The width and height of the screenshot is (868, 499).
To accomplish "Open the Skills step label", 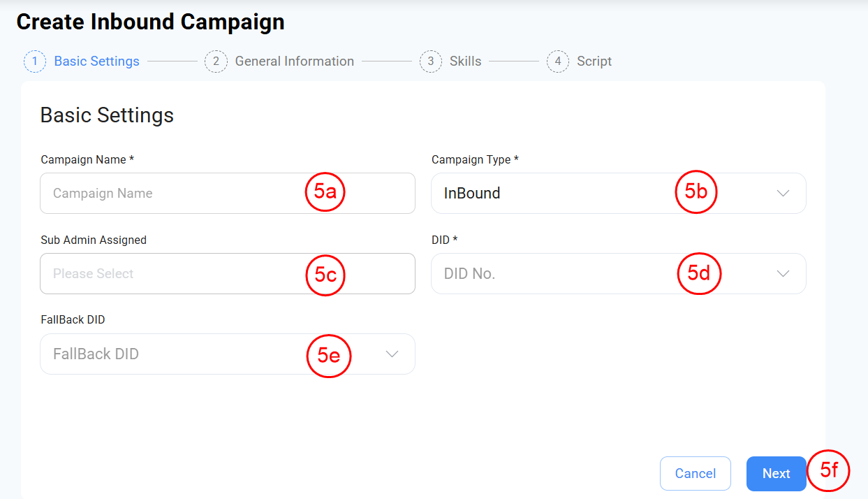I will (x=465, y=62).
